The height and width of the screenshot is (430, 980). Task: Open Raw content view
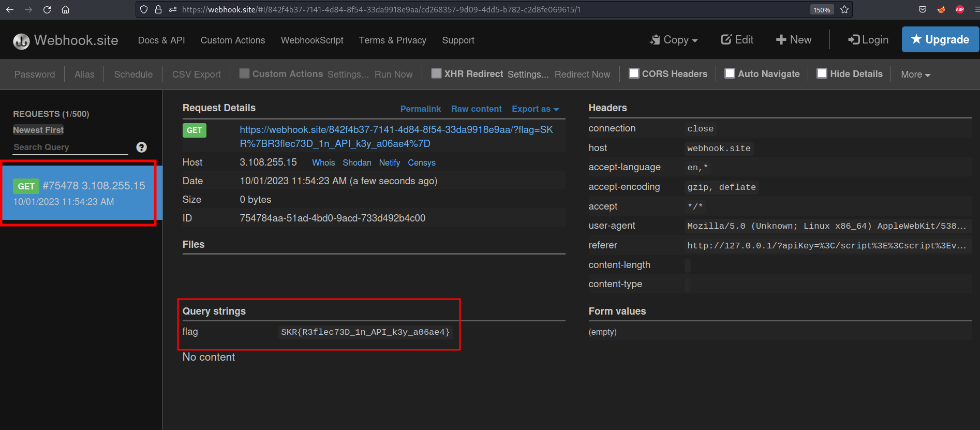click(476, 109)
